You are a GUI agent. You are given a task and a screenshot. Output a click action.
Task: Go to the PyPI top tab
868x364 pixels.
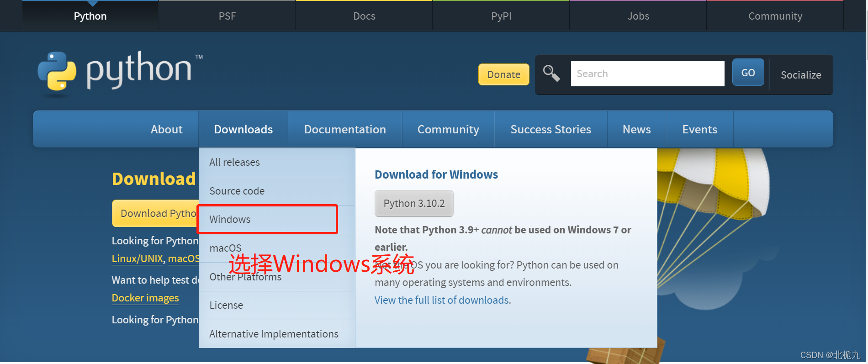point(501,16)
